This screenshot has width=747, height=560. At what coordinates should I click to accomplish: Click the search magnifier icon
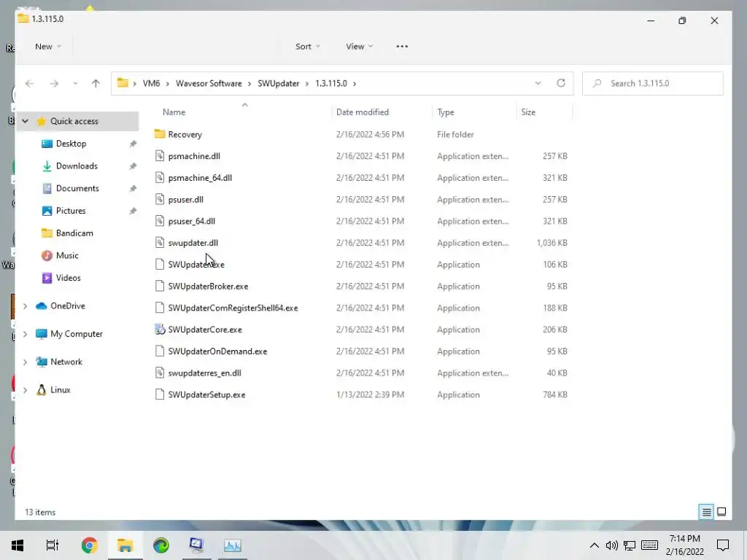tap(597, 83)
